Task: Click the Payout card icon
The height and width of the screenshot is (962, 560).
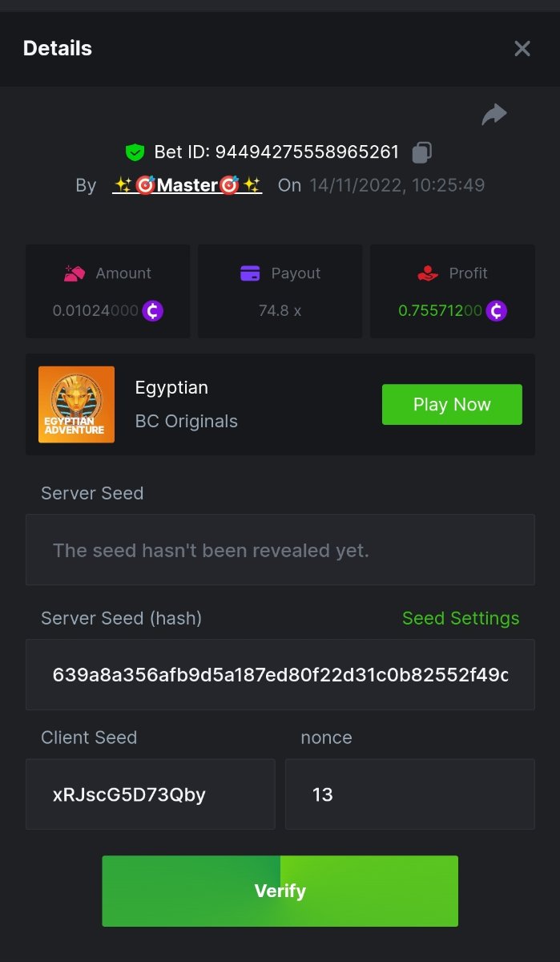Action: (251, 273)
